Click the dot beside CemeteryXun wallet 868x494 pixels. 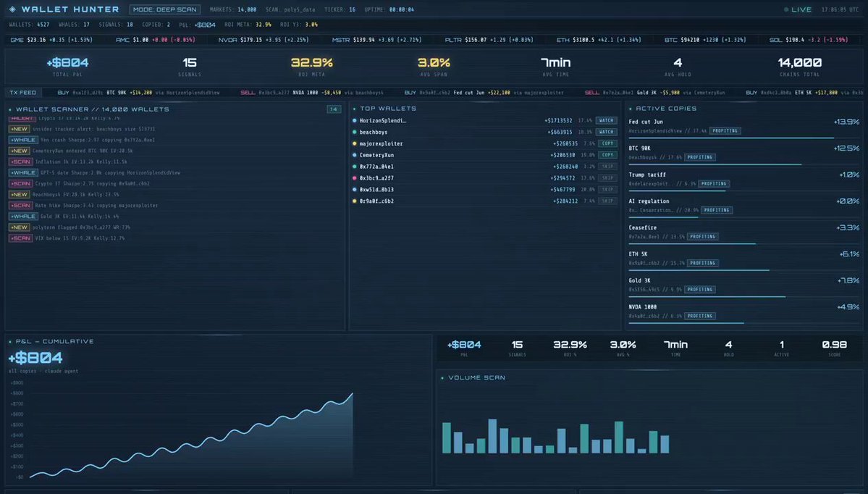click(x=354, y=155)
